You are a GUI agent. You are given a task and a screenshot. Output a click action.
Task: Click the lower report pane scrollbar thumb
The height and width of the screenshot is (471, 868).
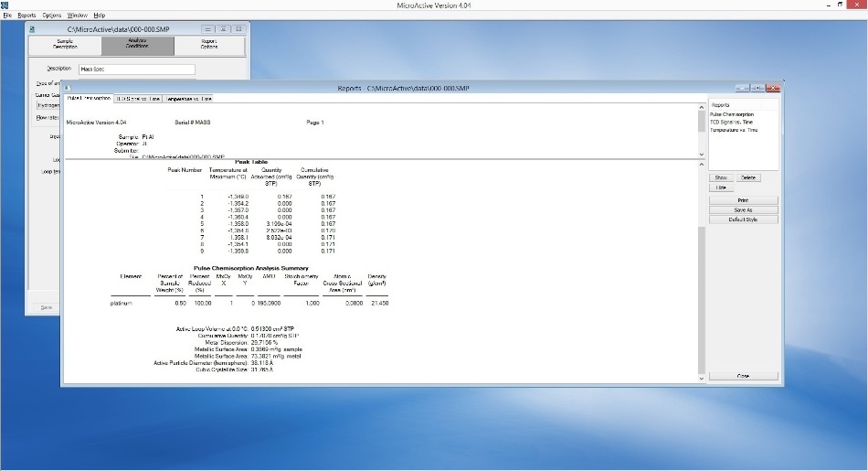point(702,300)
